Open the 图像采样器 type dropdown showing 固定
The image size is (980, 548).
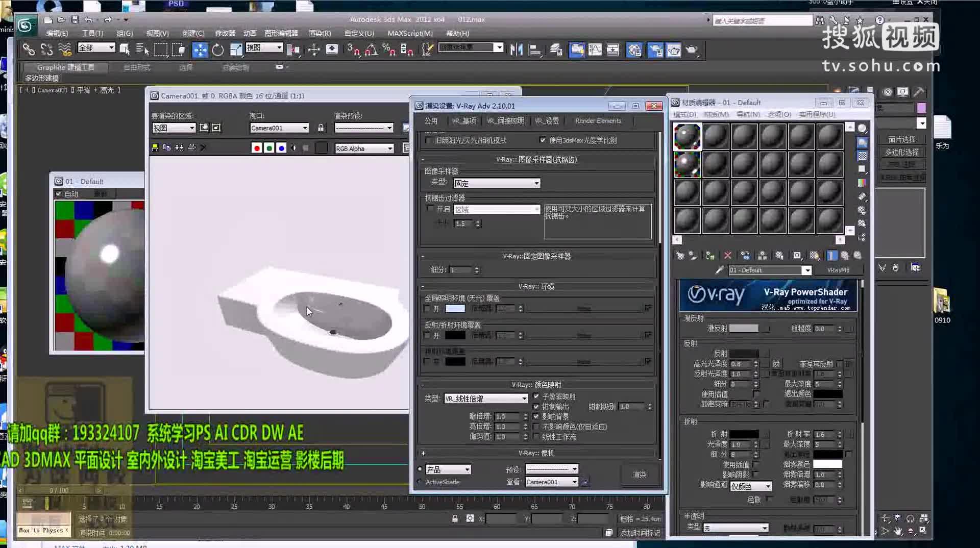(x=496, y=183)
